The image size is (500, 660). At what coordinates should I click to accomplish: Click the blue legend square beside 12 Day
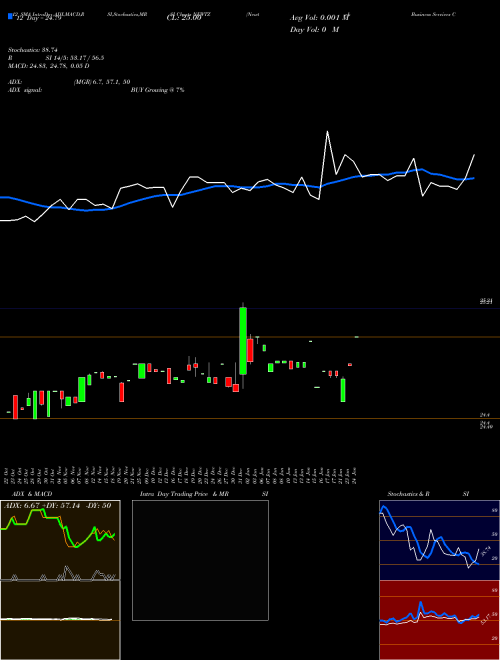pos(10,16)
